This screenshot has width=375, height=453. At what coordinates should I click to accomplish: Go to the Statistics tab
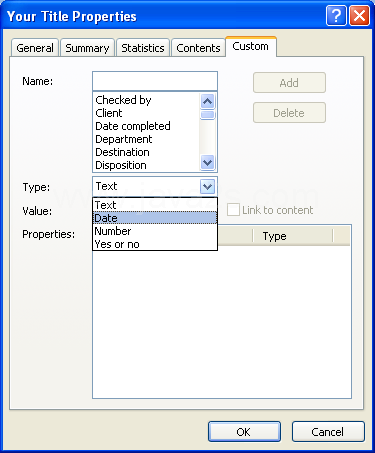tap(143, 48)
